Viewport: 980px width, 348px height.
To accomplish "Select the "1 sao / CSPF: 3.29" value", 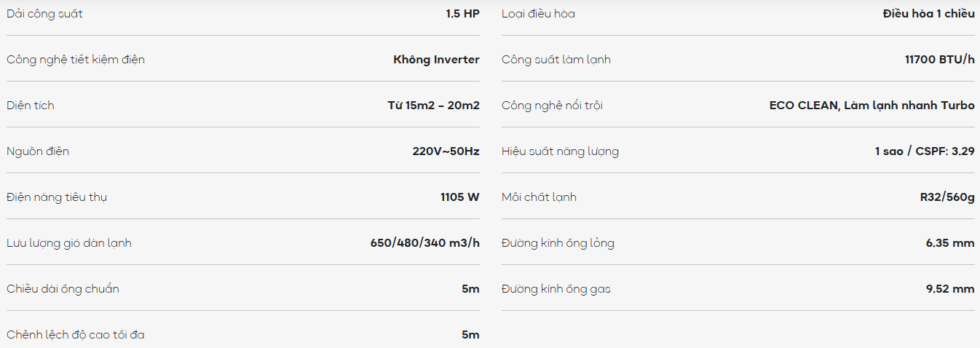I will click(925, 151).
